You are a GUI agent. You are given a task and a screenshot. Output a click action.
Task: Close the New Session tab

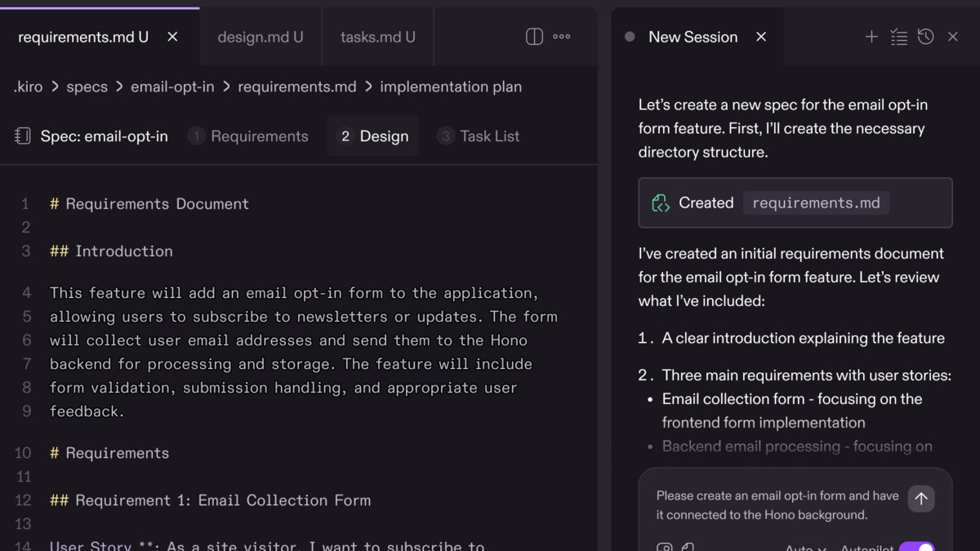pyautogui.click(x=761, y=37)
